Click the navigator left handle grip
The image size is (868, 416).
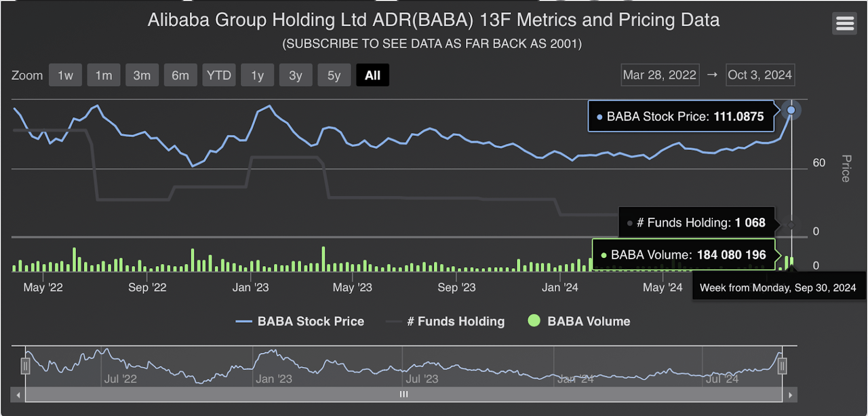tap(25, 366)
